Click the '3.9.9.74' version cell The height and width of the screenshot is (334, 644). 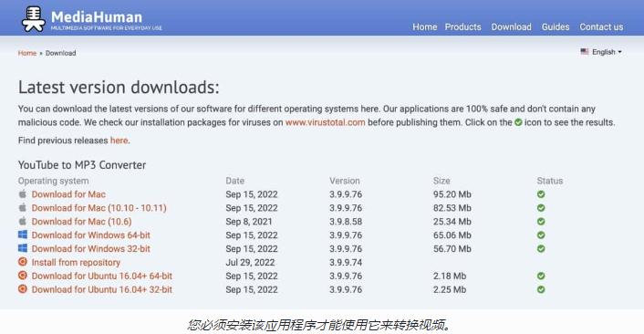coord(346,262)
